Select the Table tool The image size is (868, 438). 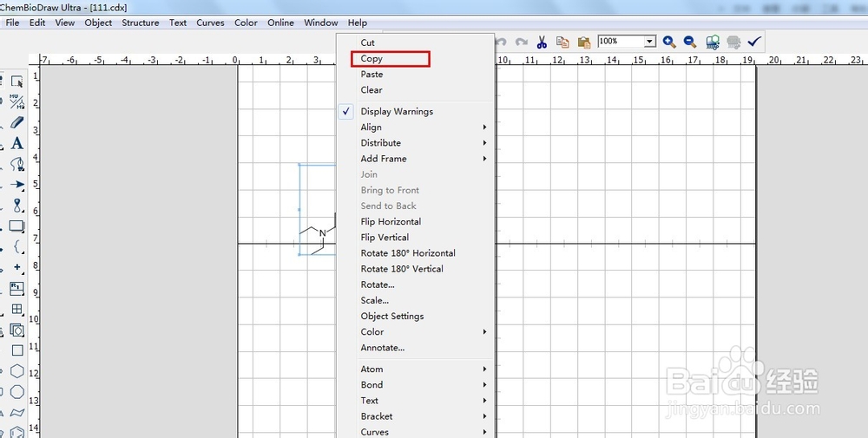pyautogui.click(x=17, y=309)
